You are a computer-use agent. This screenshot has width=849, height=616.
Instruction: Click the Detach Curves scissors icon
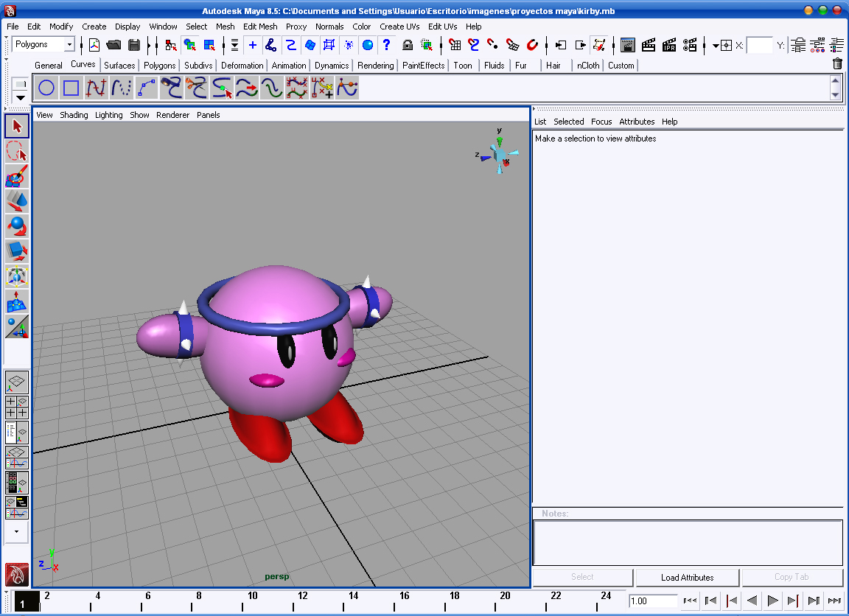click(196, 88)
